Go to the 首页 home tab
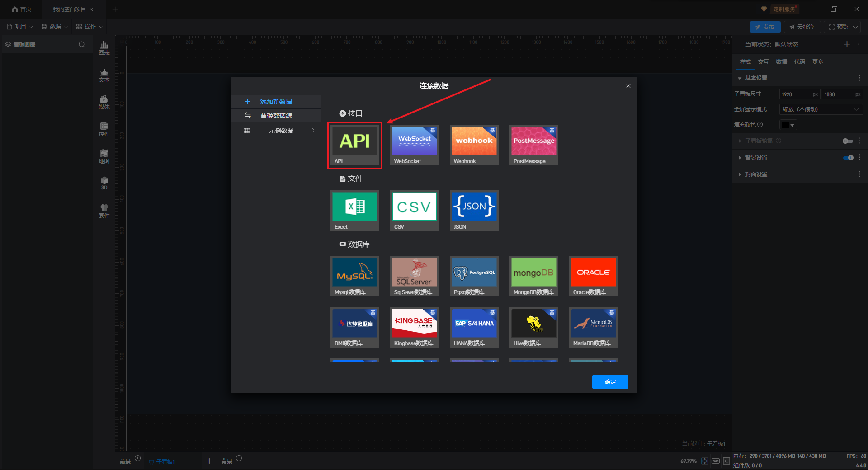This screenshot has width=868, height=470. click(22, 9)
